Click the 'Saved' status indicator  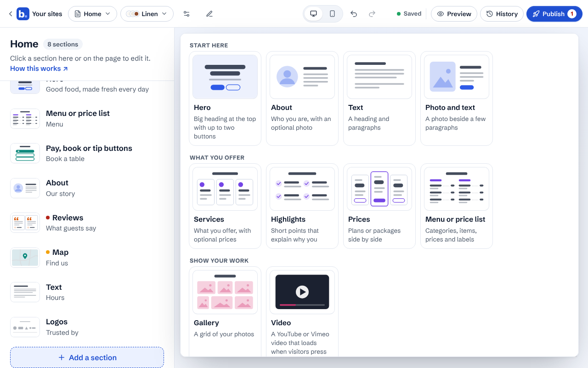tap(409, 14)
